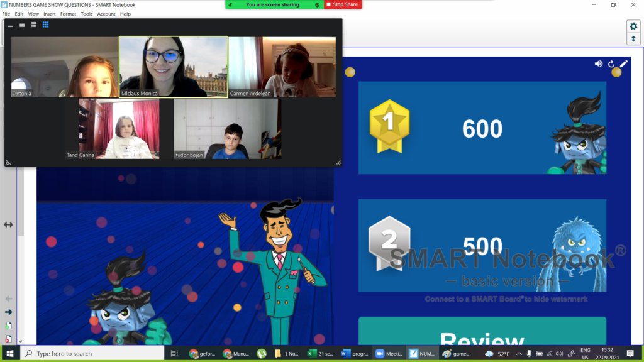Open the gear settings icon at top right
Screen dimensions: 644x362
633,26
